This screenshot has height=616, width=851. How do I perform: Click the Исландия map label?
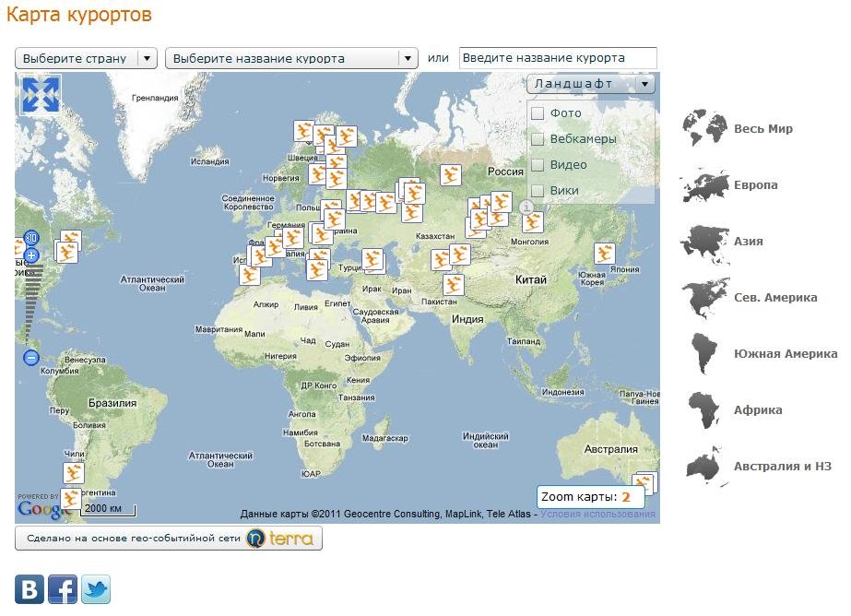pos(209,161)
